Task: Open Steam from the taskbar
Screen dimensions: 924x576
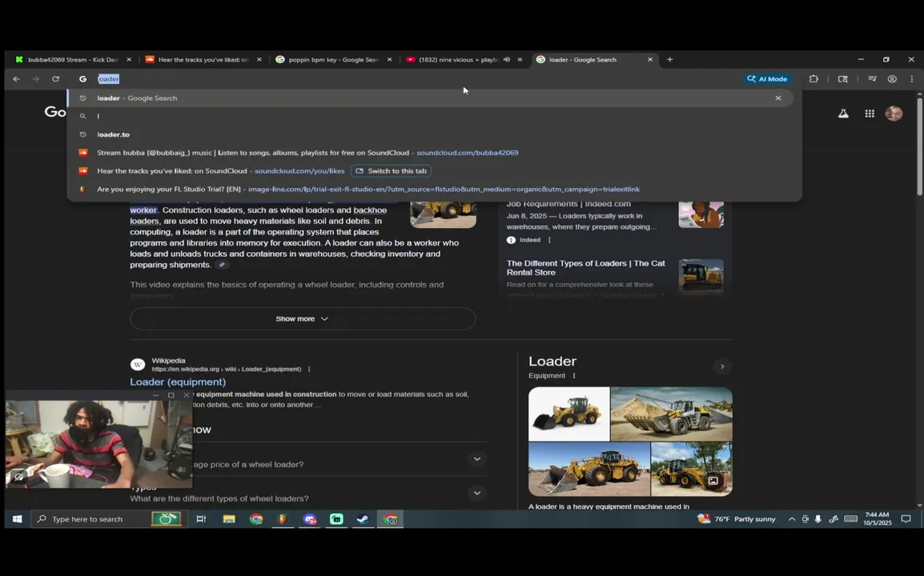Action: click(x=363, y=519)
